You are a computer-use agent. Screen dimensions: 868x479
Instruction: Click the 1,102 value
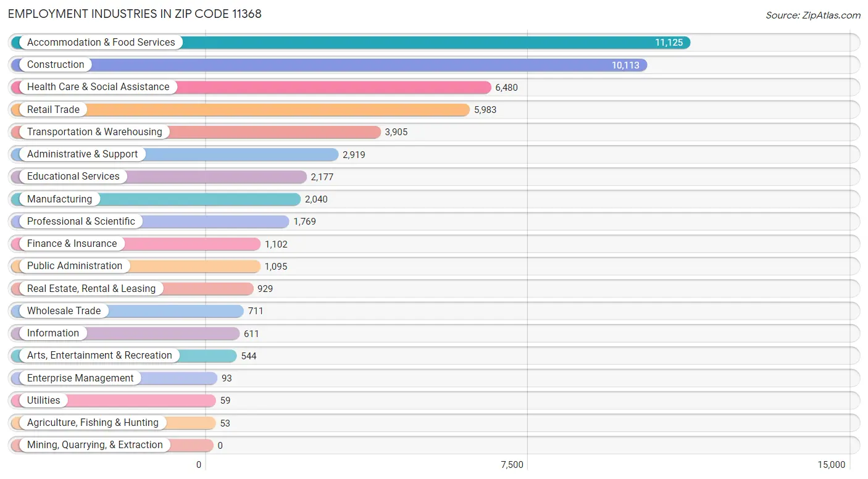[276, 244]
